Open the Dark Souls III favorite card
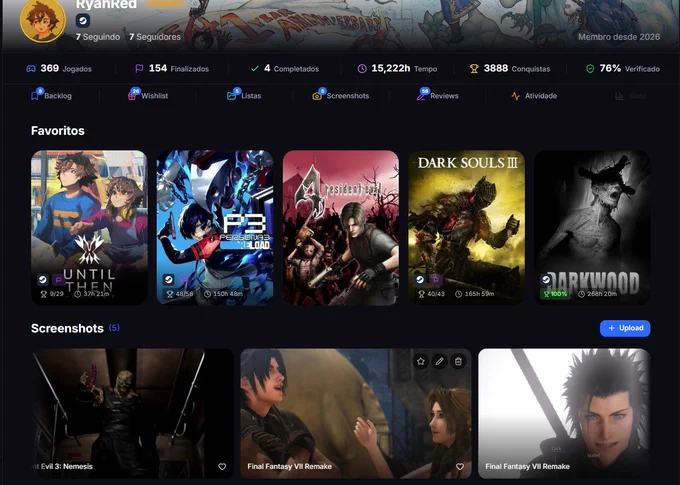 pyautogui.click(x=467, y=228)
